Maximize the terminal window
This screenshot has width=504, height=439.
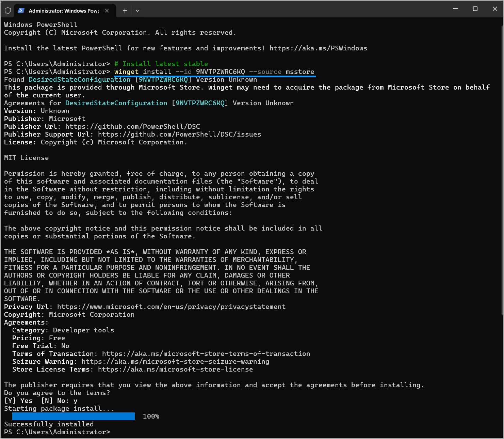(475, 9)
